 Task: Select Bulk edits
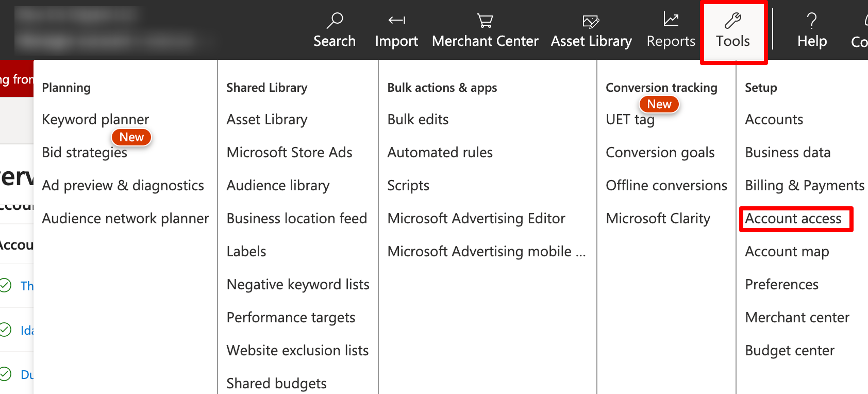[x=418, y=120]
